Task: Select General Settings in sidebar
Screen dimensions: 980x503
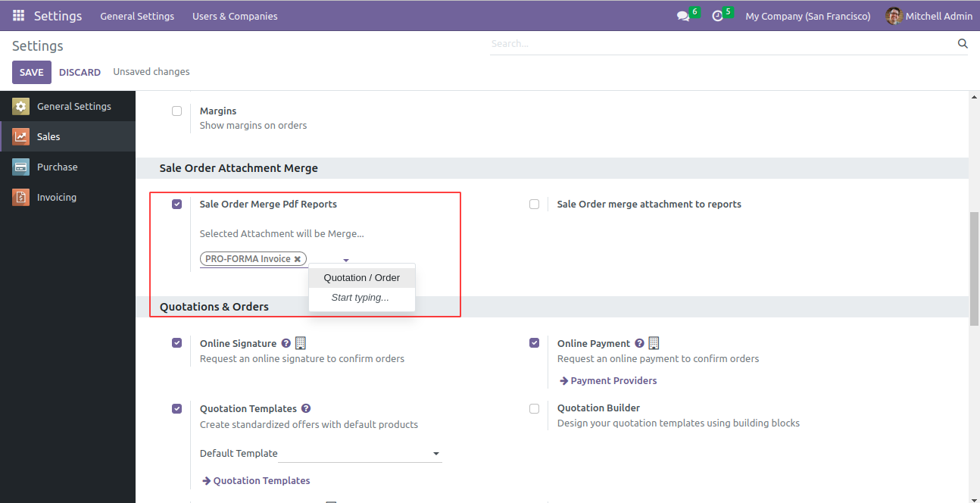Action: click(67, 107)
